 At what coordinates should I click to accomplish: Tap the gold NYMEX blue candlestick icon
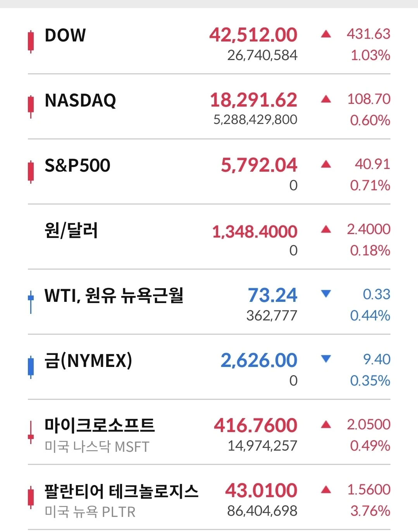coord(31,367)
